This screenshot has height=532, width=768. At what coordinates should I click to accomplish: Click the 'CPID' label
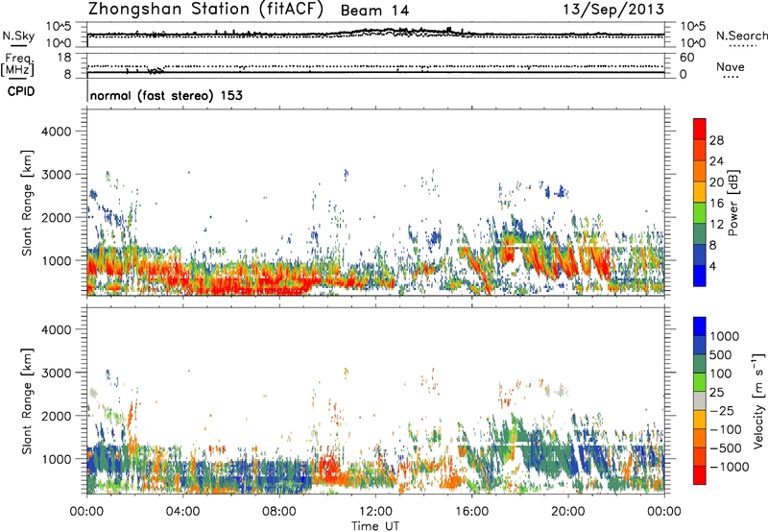coord(21,91)
